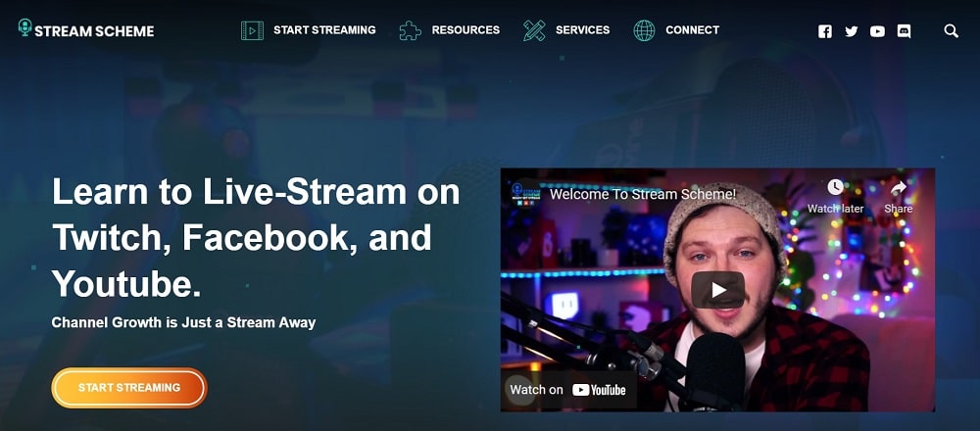Open the Start Streaming nav menu item
980x431 pixels.
[324, 29]
